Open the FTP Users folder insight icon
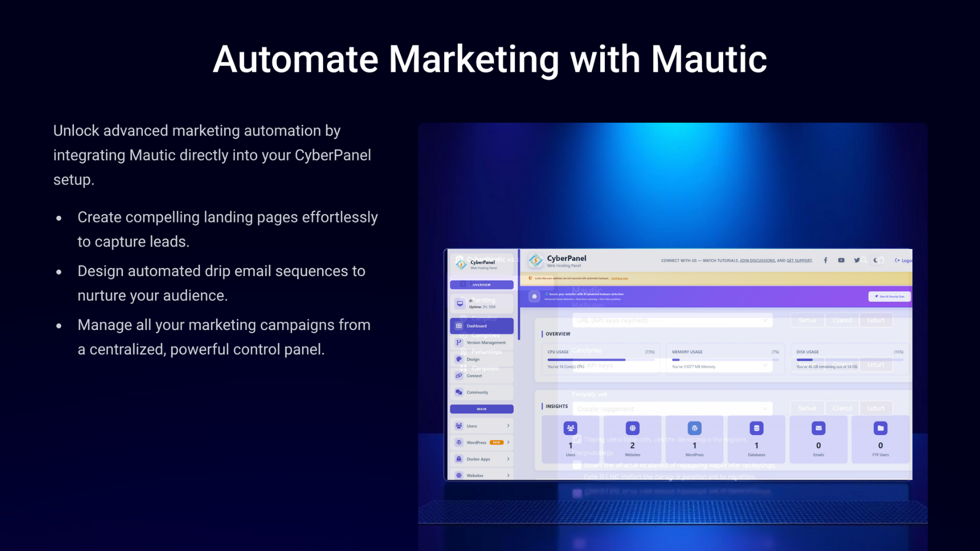This screenshot has width=980, height=551. (x=880, y=428)
